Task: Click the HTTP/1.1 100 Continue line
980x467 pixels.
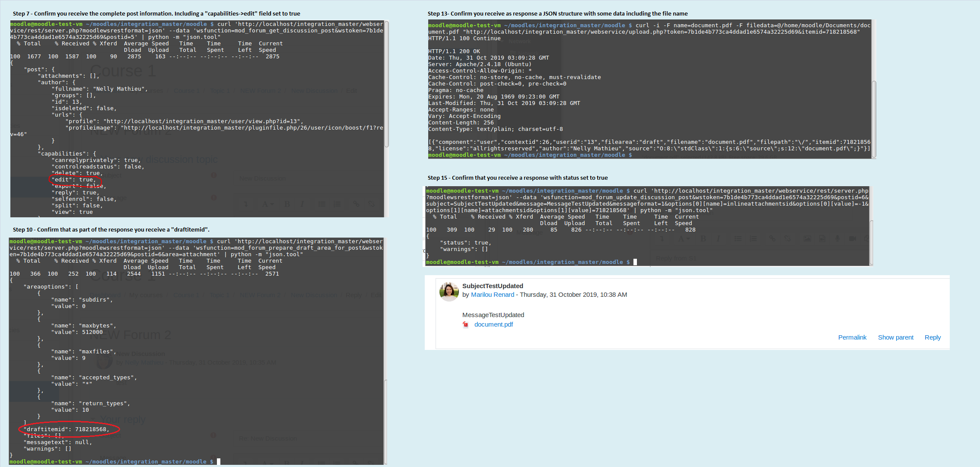Action: point(465,38)
